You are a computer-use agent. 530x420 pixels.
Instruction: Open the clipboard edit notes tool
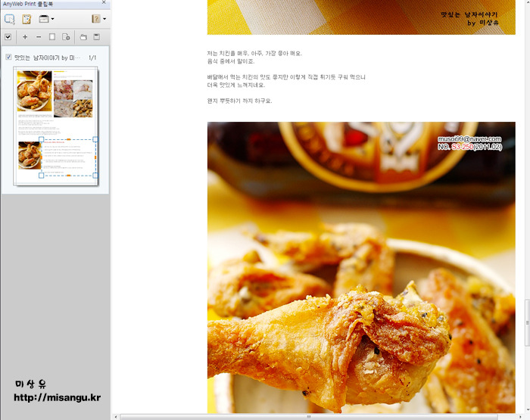[x=26, y=19]
